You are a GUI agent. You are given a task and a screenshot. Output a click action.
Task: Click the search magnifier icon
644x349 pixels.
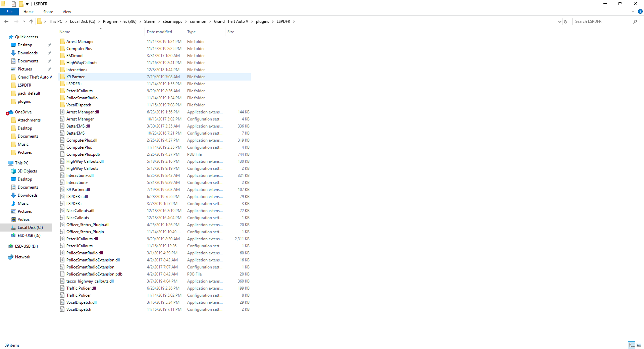pos(635,21)
